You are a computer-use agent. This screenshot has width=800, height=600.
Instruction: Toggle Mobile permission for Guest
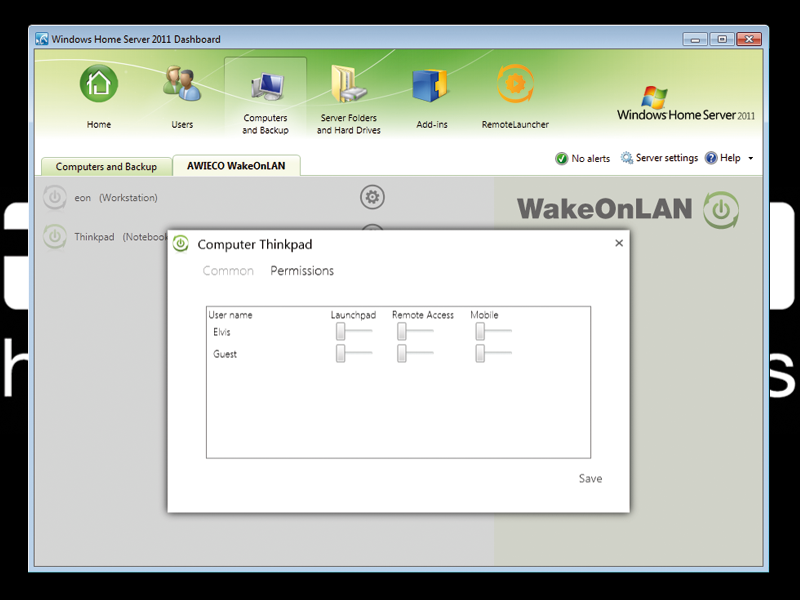point(493,353)
